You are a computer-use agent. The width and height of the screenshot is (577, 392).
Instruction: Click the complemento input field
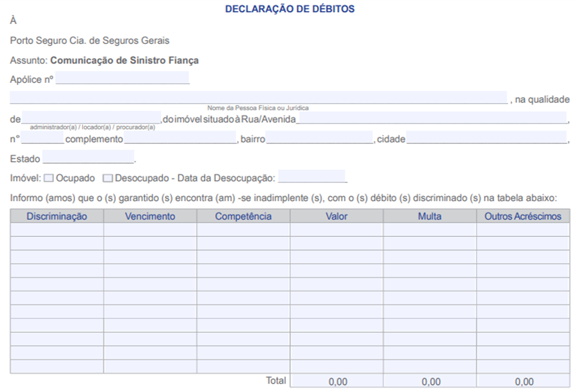coord(180,138)
